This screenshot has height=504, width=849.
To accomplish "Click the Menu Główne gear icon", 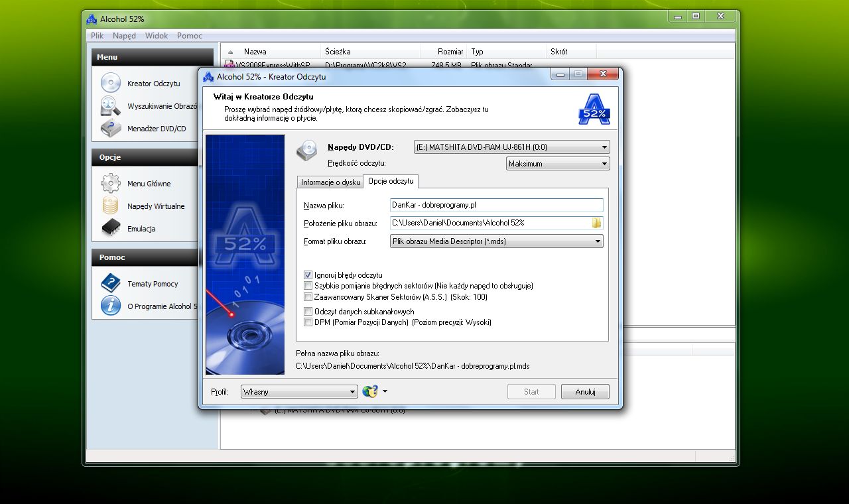I will (110, 183).
